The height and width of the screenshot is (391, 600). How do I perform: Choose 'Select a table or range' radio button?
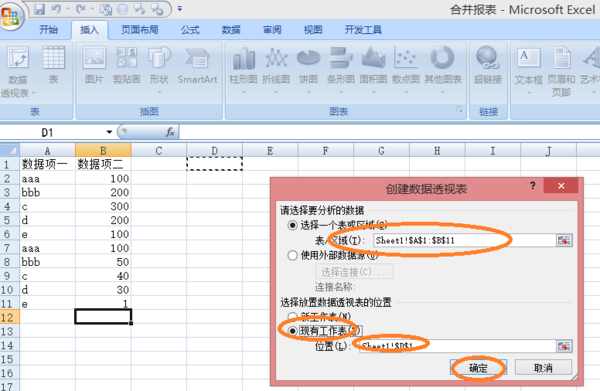(292, 225)
